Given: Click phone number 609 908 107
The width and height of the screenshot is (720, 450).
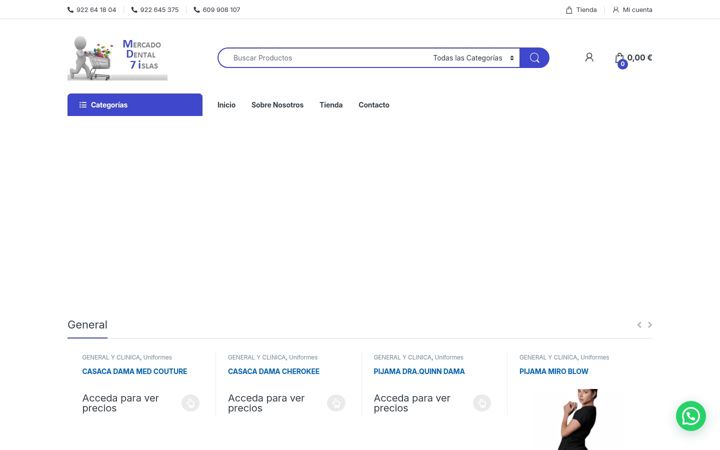Looking at the screenshot, I should (217, 10).
